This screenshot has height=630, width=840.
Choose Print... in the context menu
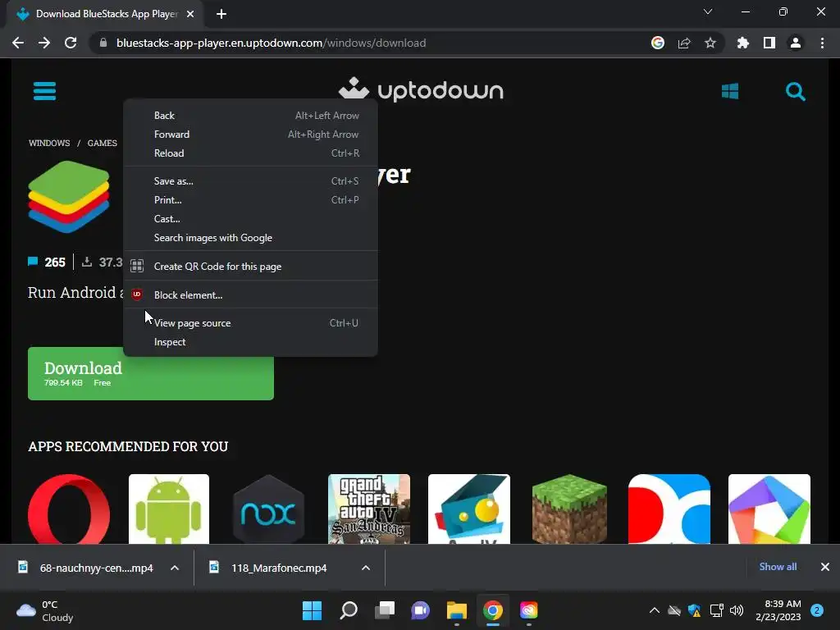(250, 200)
